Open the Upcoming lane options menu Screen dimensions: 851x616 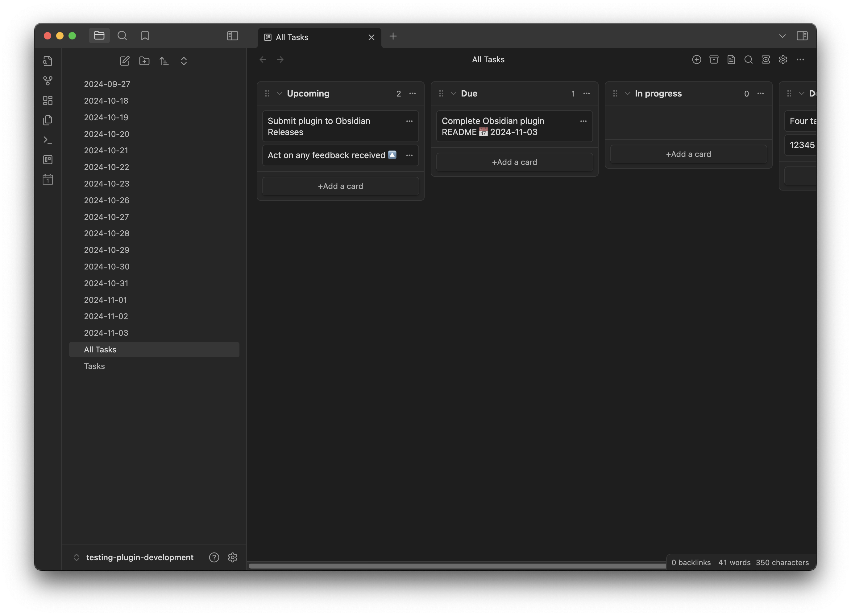(x=413, y=94)
